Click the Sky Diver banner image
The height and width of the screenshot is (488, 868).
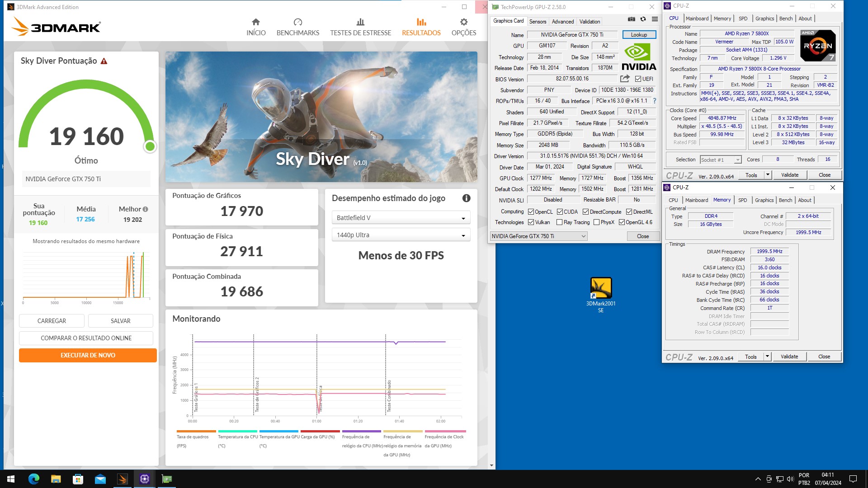(x=321, y=117)
